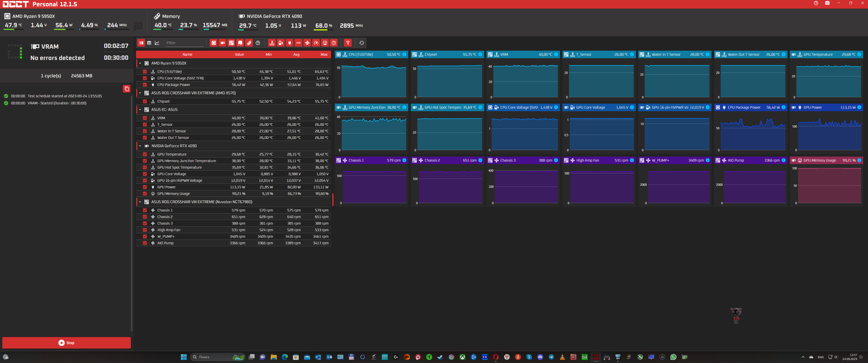868x363 pixels.
Task: Uncheck the AIO Pump checkbox
Action: coord(145,243)
